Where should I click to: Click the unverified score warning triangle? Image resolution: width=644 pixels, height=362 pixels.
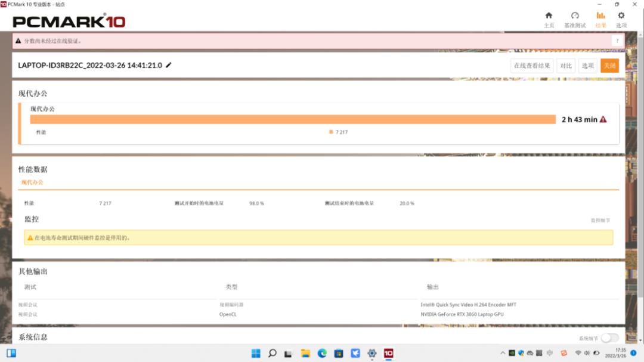(18, 41)
